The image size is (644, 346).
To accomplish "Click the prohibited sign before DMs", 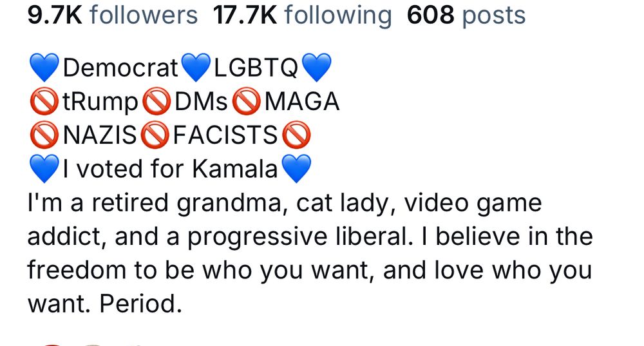I will click(x=156, y=101).
